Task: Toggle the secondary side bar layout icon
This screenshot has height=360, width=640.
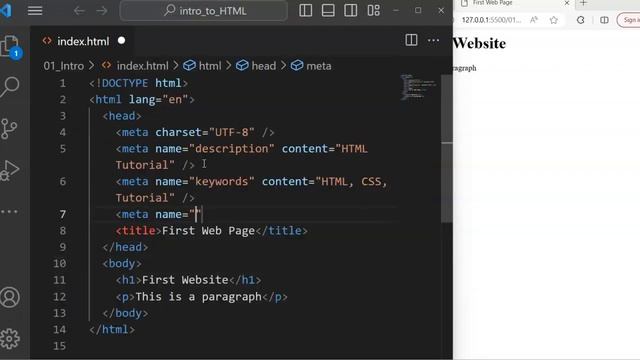Action: 351,11
